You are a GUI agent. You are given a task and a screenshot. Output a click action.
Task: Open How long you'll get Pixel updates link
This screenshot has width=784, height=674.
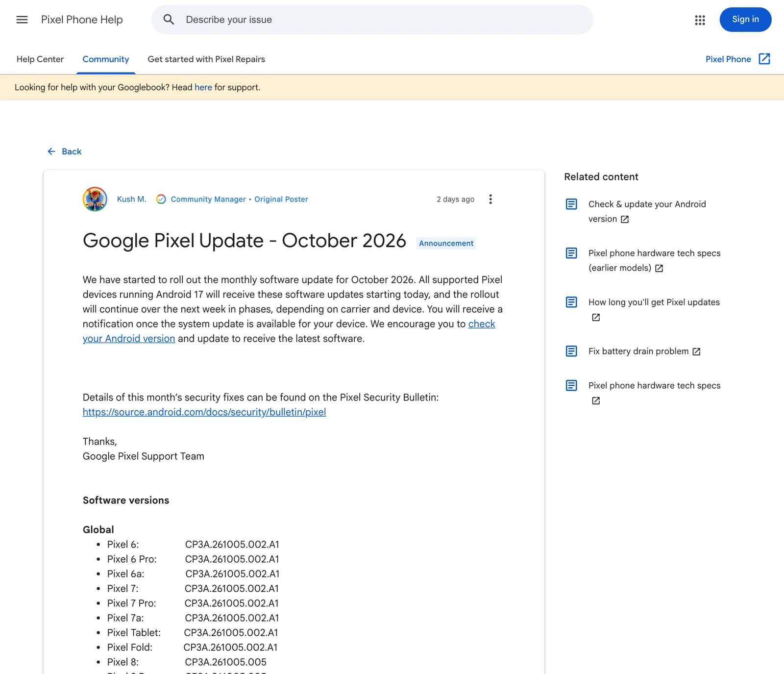654,302
